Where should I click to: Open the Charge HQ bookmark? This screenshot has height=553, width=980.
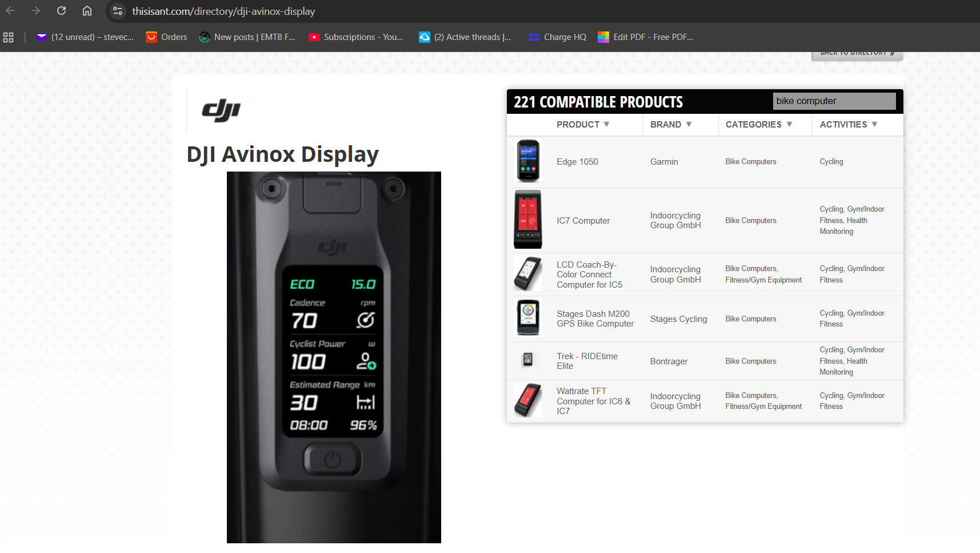click(x=558, y=37)
